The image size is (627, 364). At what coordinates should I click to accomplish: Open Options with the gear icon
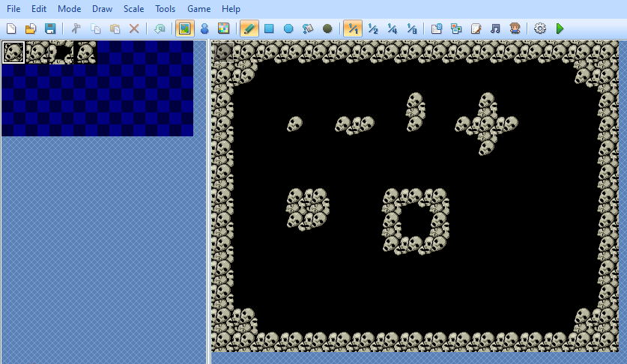(x=540, y=28)
